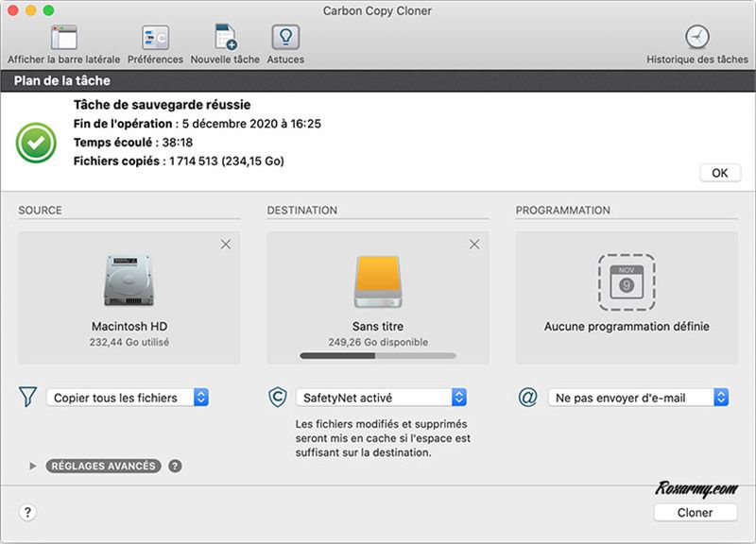Remove the source disk with X button
This screenshot has height=544, width=756.
pos(225,245)
